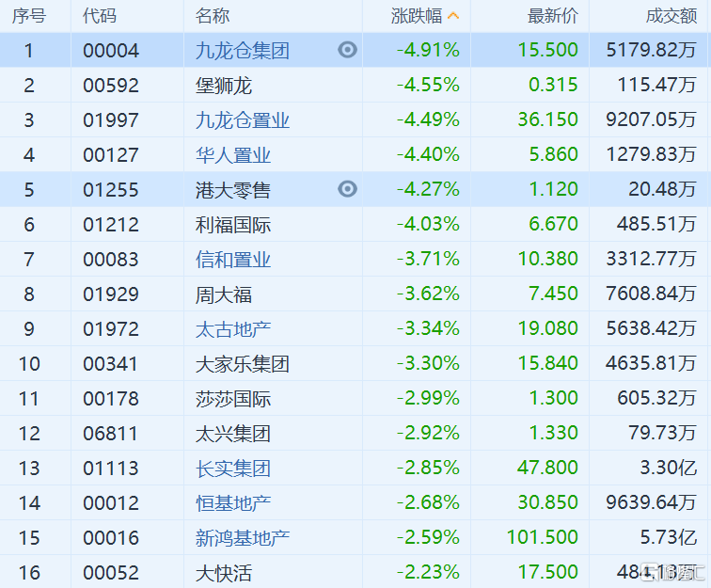Click change value -4.91%
Image resolution: width=711 pixels, height=588 pixels.
tap(429, 50)
